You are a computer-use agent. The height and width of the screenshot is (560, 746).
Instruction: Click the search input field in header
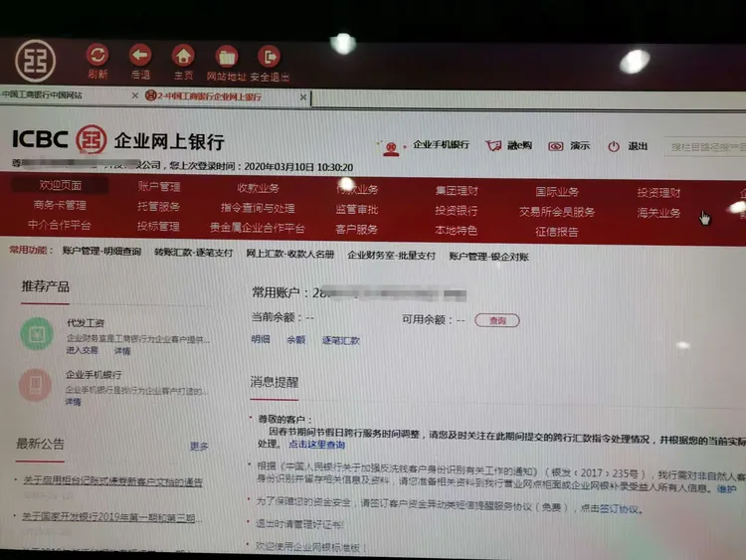click(x=706, y=147)
